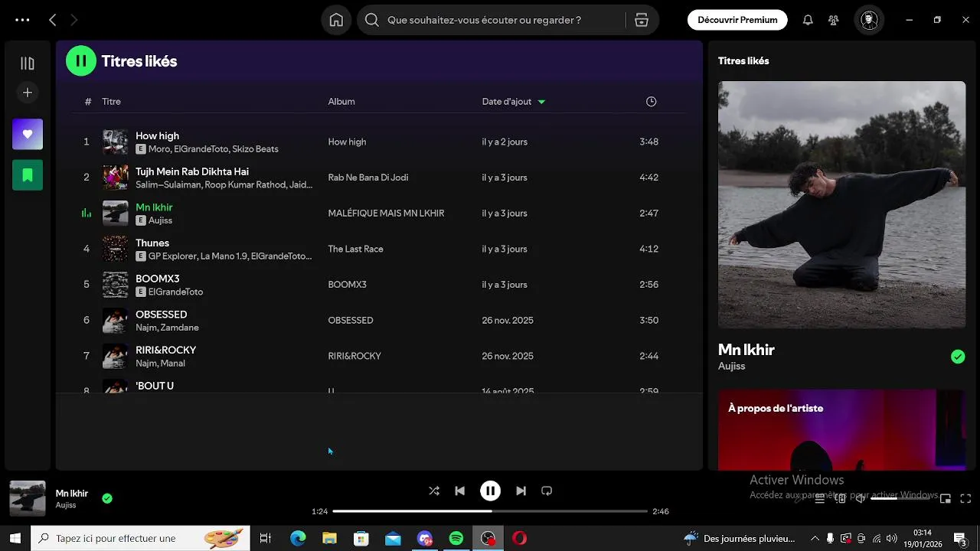The height and width of the screenshot is (551, 980).
Task: Skip to next track
Action: [x=521, y=491]
